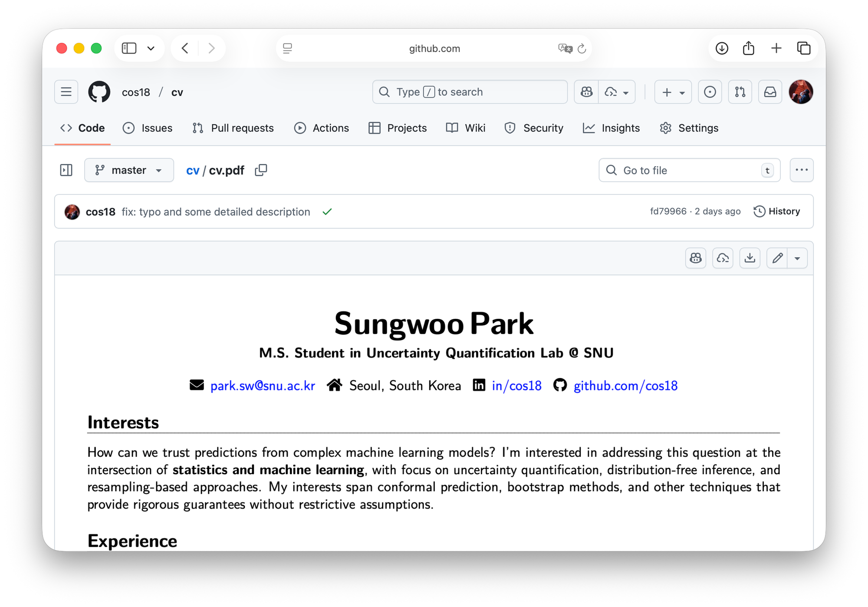
Task: Expand the master branch dropdown
Action: click(129, 170)
